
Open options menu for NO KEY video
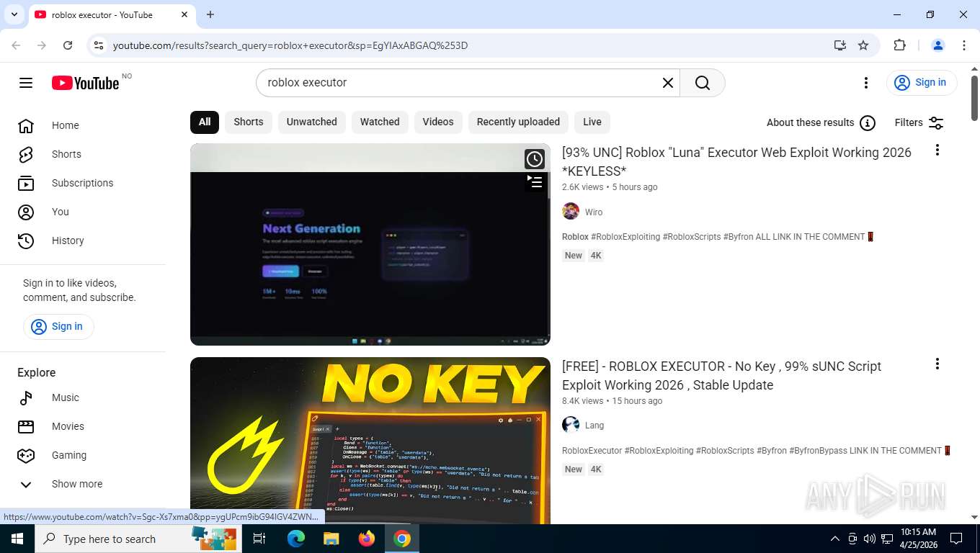937,364
